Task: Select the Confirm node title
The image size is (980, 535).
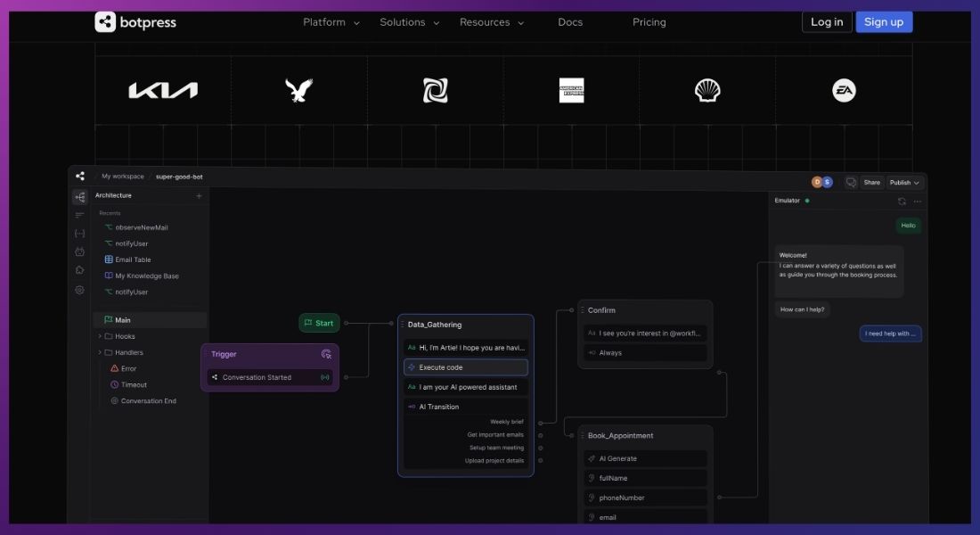Action: tap(601, 310)
